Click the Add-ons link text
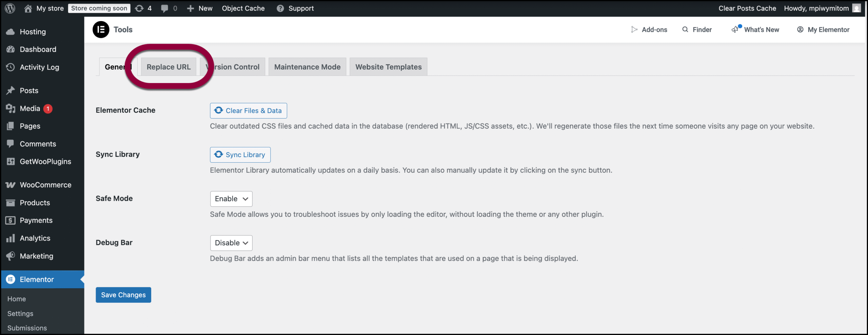 pos(654,29)
